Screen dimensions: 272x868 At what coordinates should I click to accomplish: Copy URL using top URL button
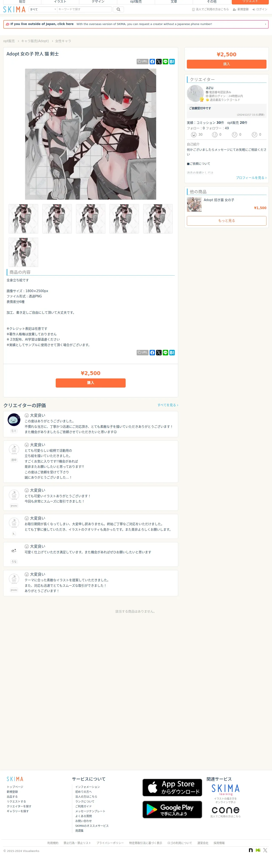[x=143, y=61]
